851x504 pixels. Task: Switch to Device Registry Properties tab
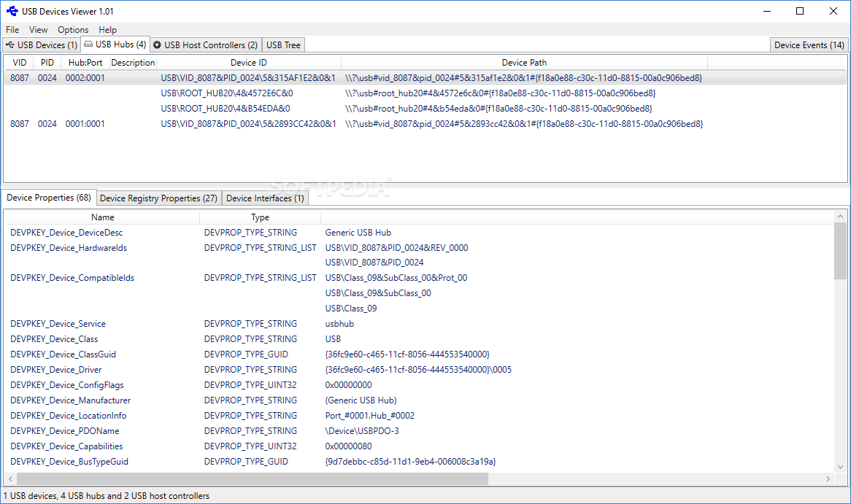pos(158,198)
